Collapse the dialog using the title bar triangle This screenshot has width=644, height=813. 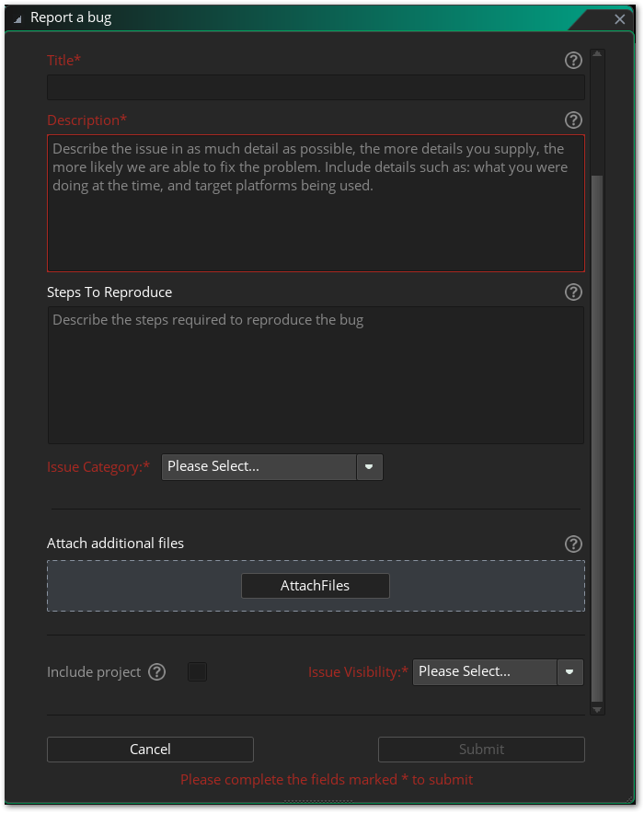(x=17, y=18)
